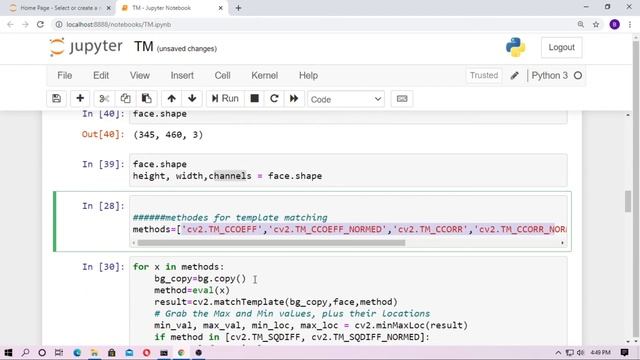Click the result=cv2.matchTemplate code line
The height and width of the screenshot is (360, 640).
276,302
